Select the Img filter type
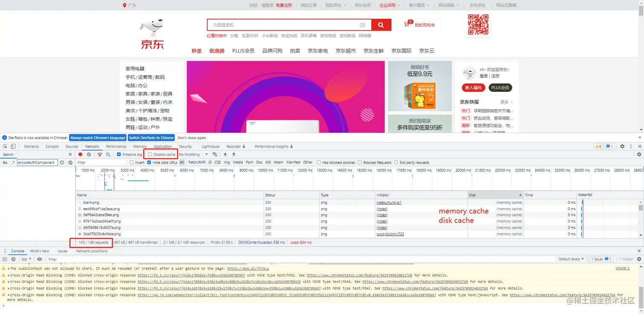Screen dimensions: 644x314 tap(227, 163)
